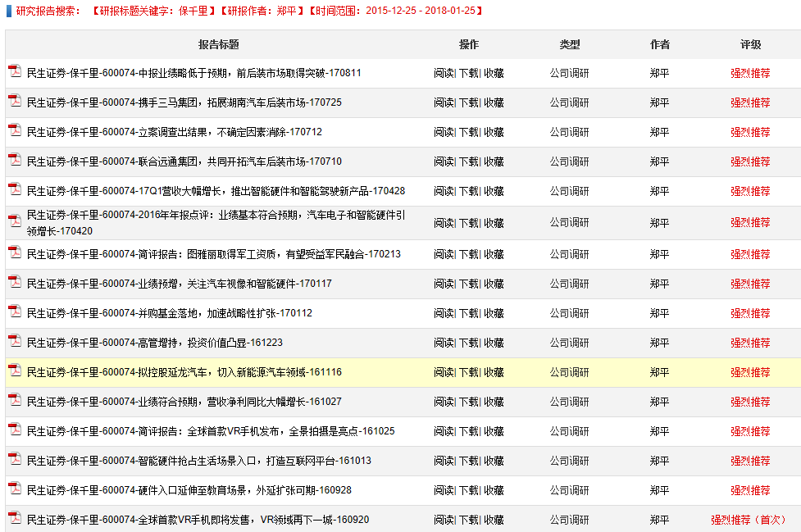
Task: Click 下载 for report 160928
Action: click(x=468, y=491)
